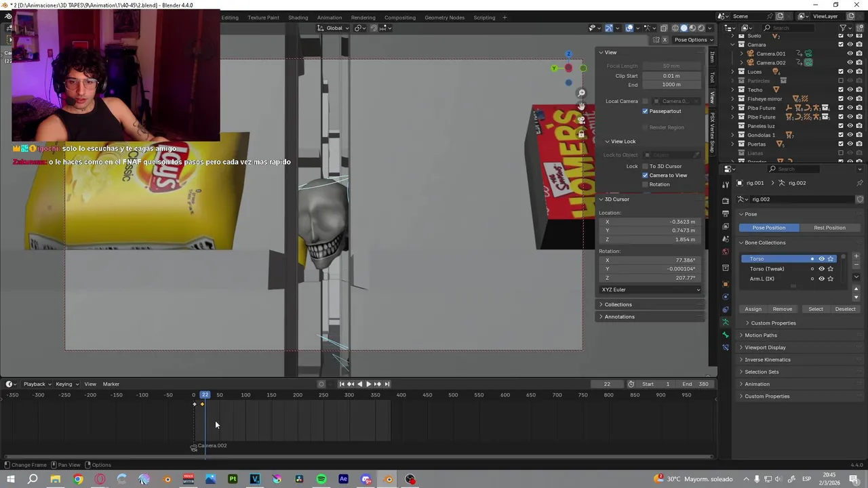Toggle viewport gizmos button
The image size is (868, 488).
pyautogui.click(x=609, y=28)
